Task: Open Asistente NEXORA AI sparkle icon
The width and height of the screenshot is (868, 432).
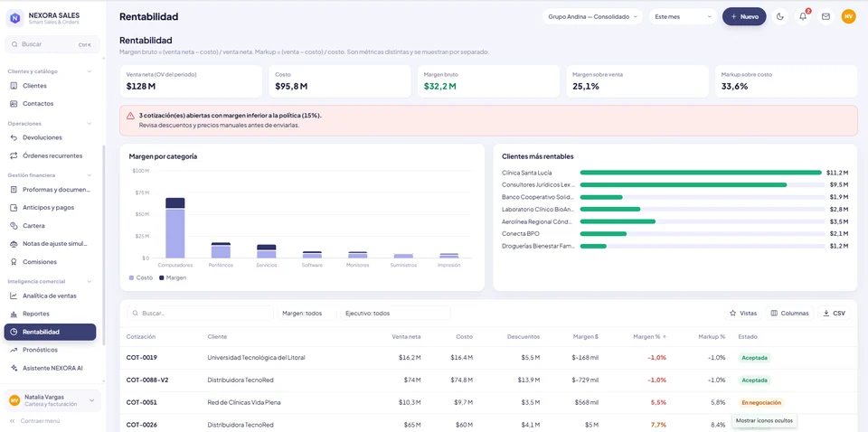Action: point(14,368)
